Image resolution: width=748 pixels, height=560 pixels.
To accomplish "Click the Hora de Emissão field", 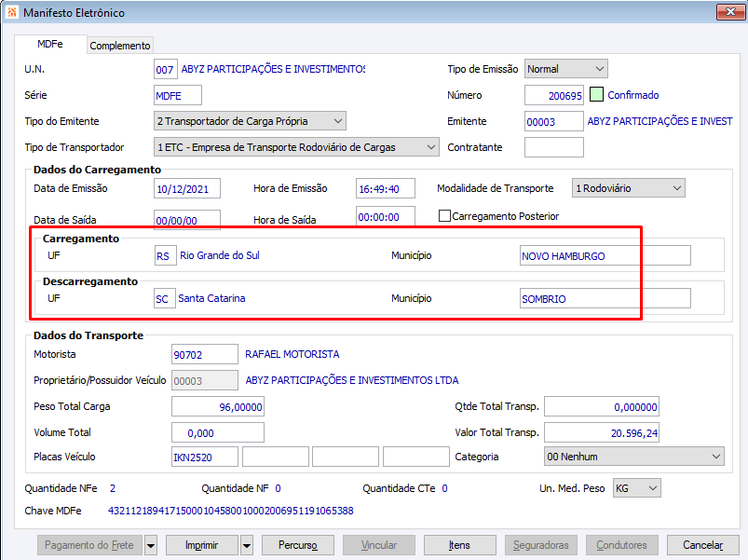I will (386, 188).
